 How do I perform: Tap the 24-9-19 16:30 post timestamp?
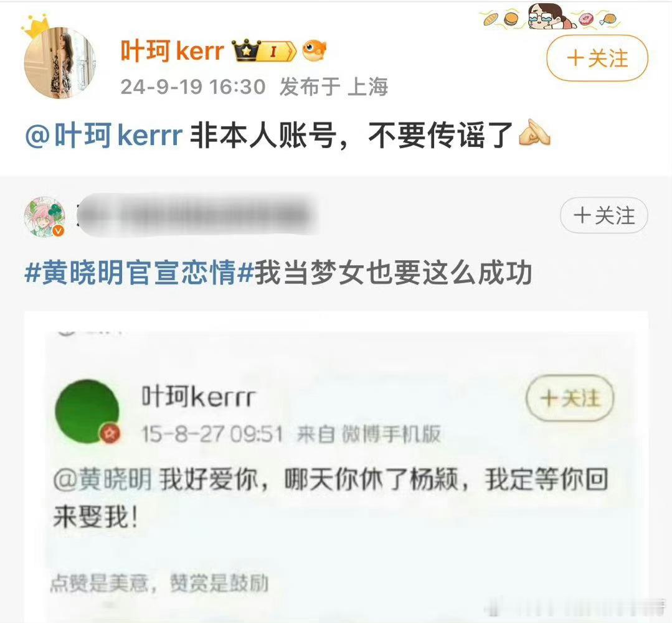[x=193, y=87]
